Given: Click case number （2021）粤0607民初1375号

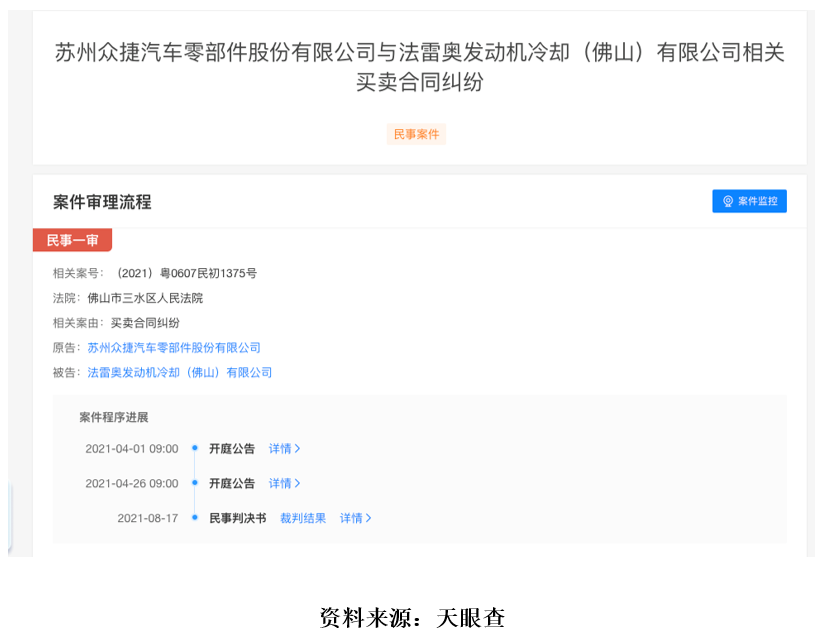Looking at the screenshot, I should 186,273.
